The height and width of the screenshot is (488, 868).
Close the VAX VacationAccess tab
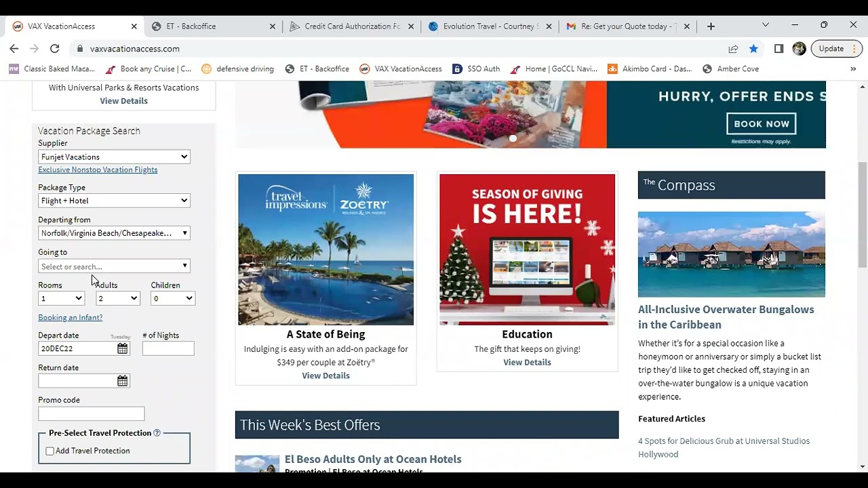click(x=134, y=26)
